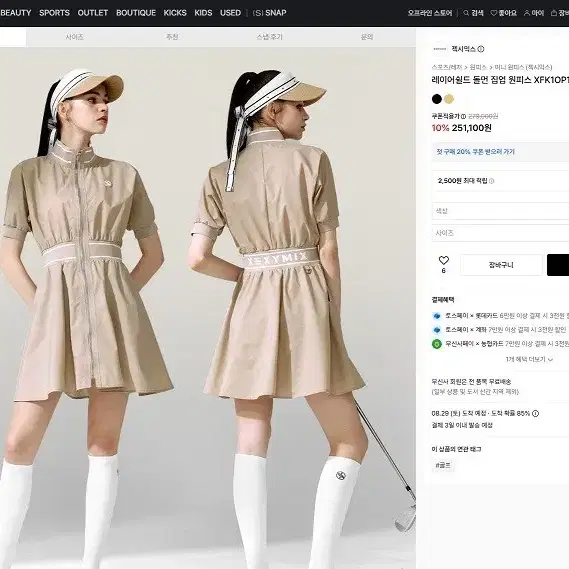Click the info icon beside 2,500원 최대 적립

[492, 181]
